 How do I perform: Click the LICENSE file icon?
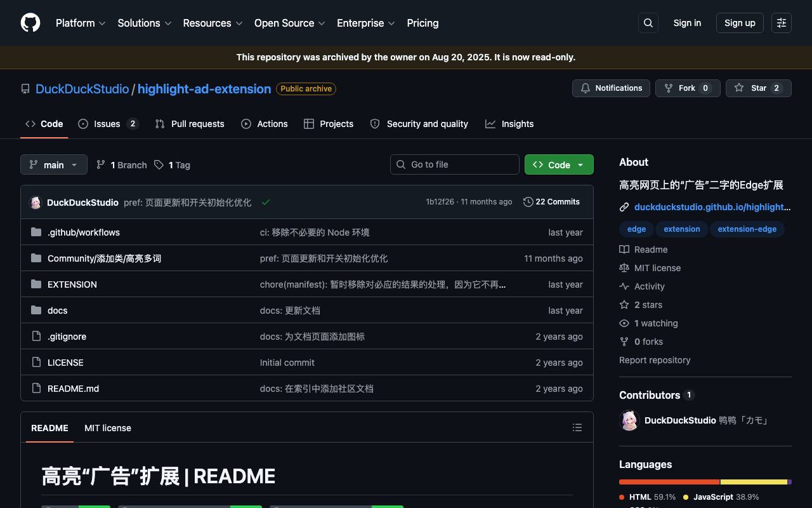point(36,363)
